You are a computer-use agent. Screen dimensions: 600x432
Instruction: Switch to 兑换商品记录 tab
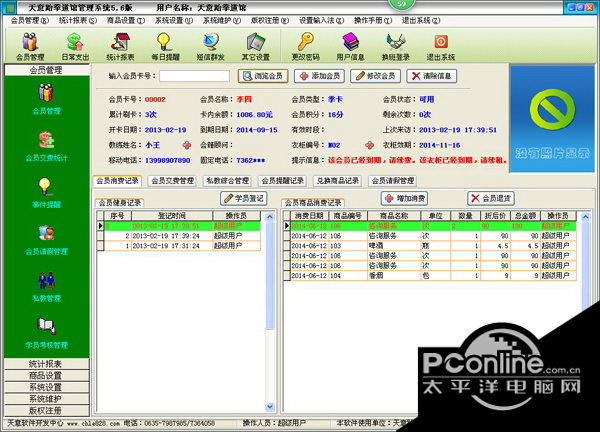tap(338, 181)
